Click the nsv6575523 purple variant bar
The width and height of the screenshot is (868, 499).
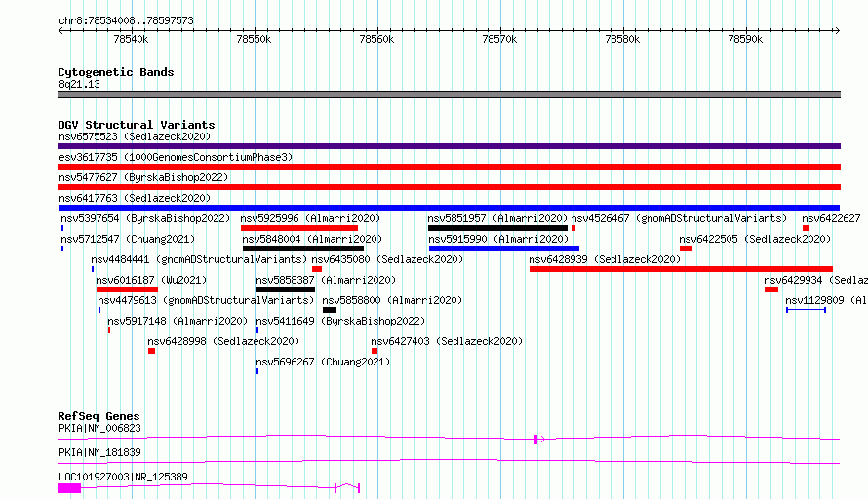[x=449, y=146]
